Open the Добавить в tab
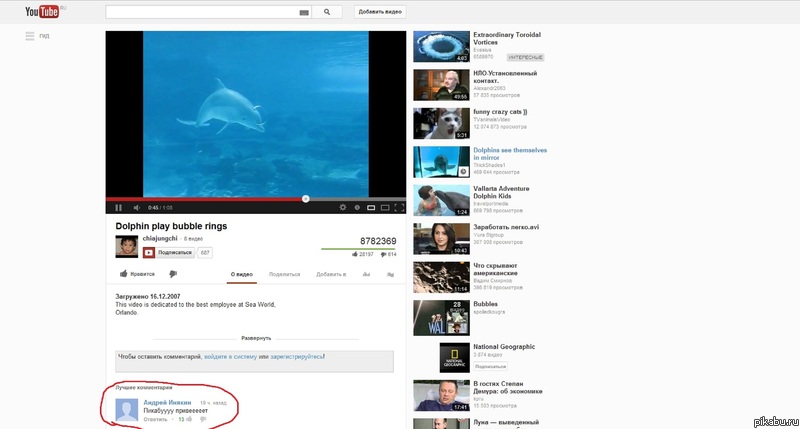800x429 pixels. [330, 273]
